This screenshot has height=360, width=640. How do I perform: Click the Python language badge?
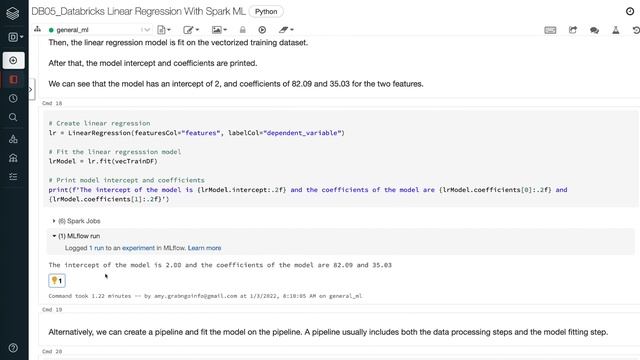click(266, 11)
